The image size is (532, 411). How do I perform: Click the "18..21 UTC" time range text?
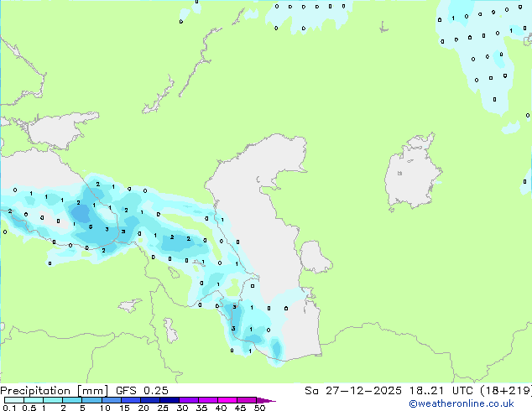[442, 391]
